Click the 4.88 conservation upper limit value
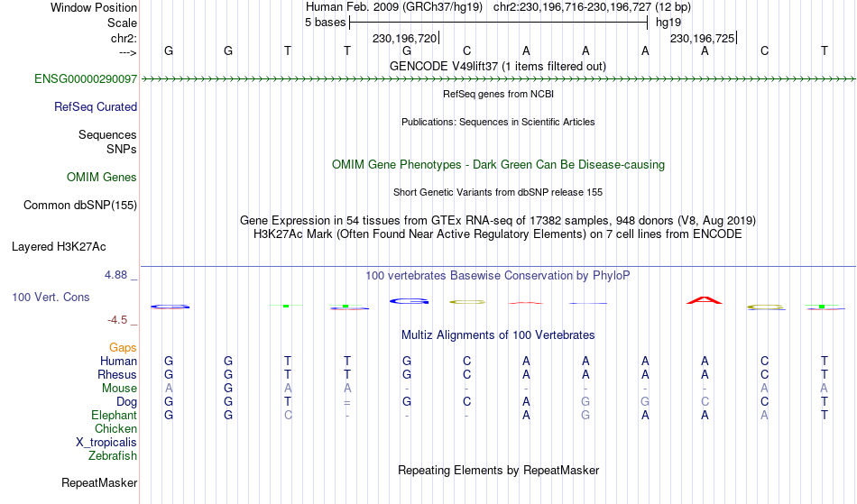This screenshot has height=504, width=857. point(115,275)
